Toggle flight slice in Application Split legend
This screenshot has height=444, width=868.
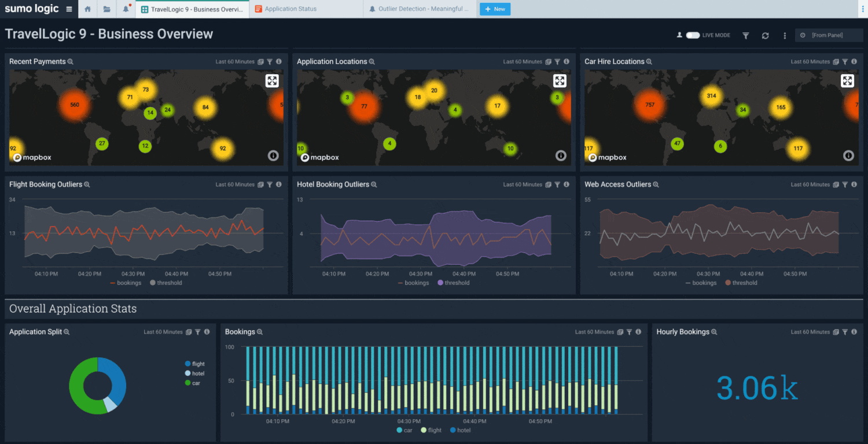pos(195,364)
